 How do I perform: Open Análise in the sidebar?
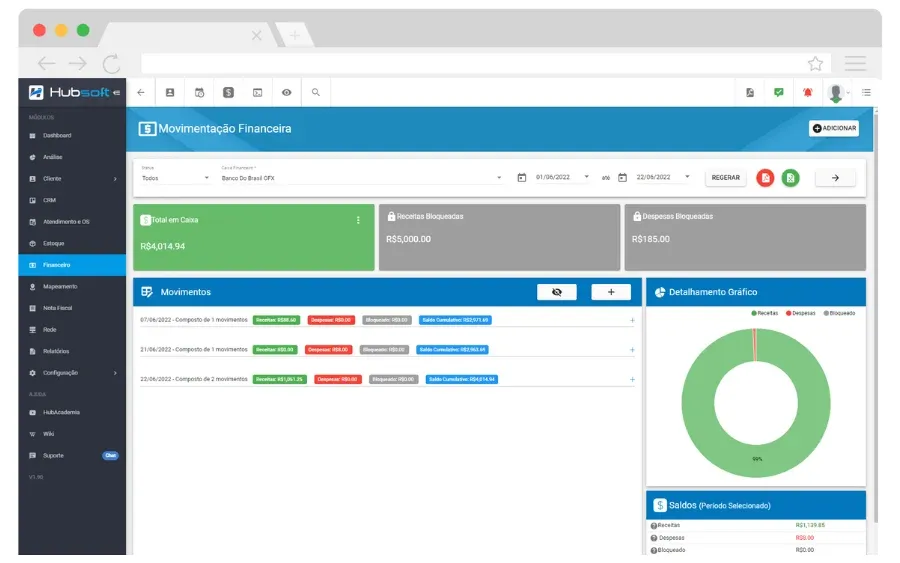click(x=72, y=157)
